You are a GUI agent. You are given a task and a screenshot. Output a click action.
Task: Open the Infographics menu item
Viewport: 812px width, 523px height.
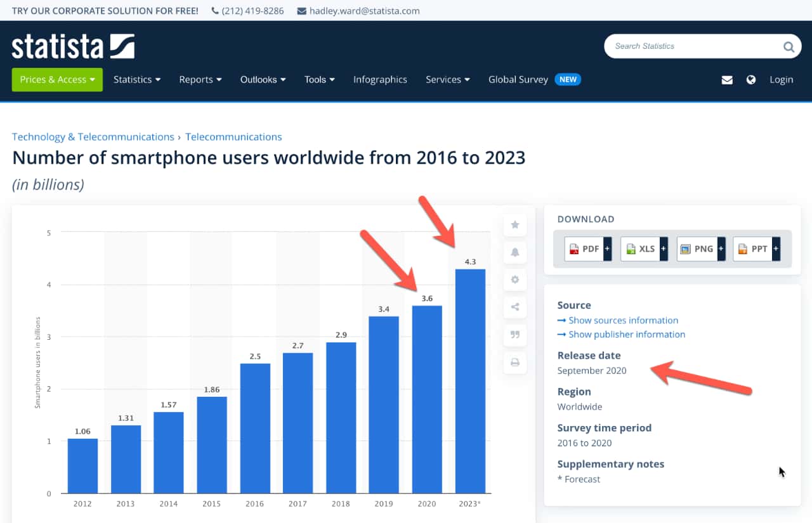coord(380,80)
